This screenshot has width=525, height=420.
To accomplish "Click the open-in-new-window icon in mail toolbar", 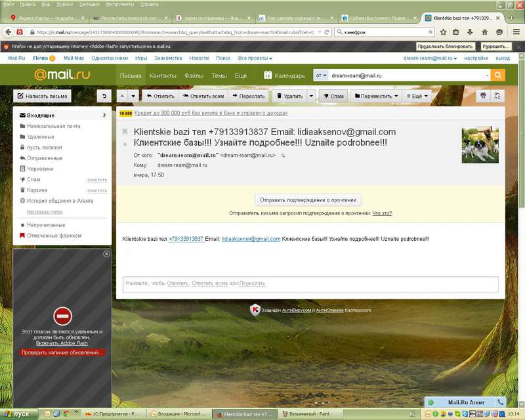I will tap(498, 96).
